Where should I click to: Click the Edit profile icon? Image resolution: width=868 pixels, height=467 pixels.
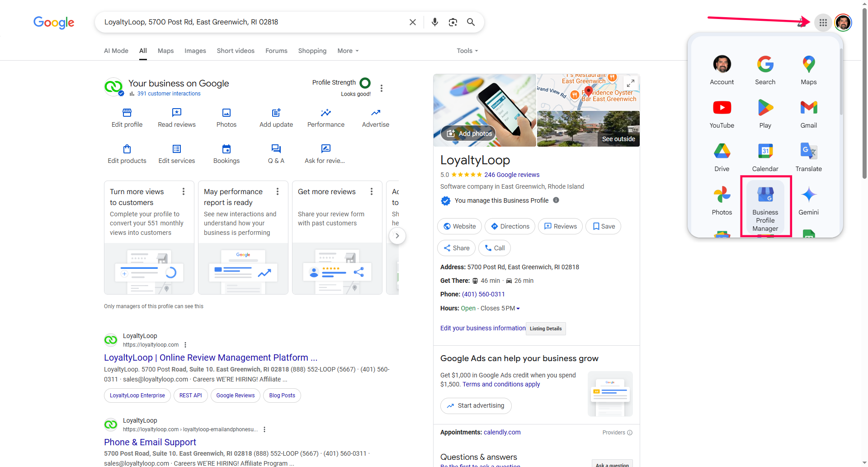pos(127,113)
